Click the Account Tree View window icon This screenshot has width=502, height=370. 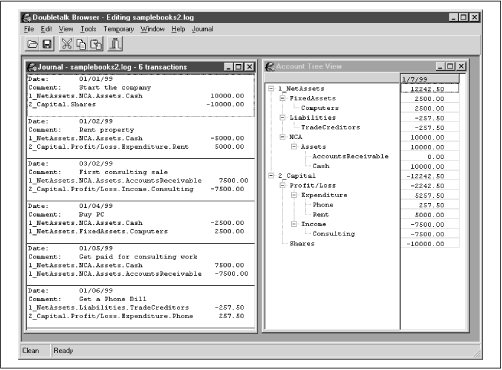click(x=270, y=67)
